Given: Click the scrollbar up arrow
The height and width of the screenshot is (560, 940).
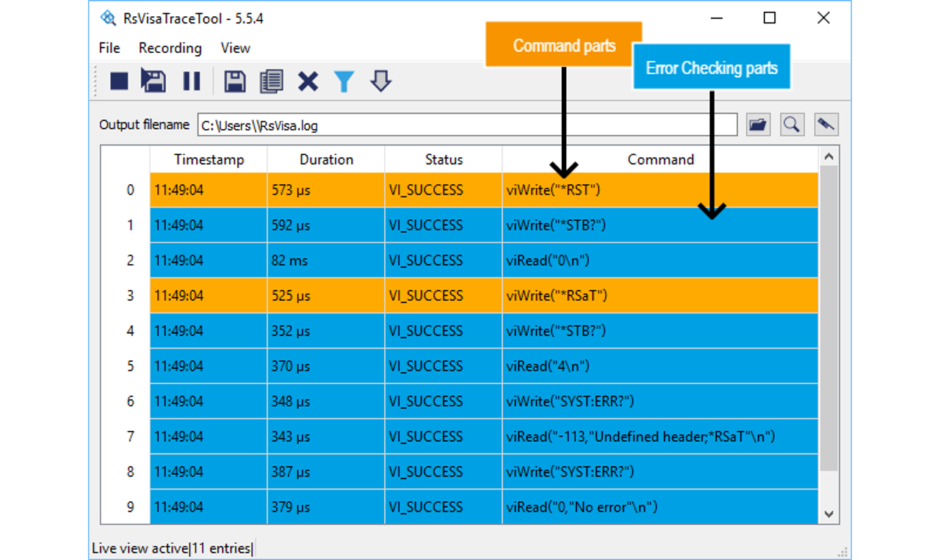Looking at the screenshot, I should pyautogui.click(x=828, y=156).
